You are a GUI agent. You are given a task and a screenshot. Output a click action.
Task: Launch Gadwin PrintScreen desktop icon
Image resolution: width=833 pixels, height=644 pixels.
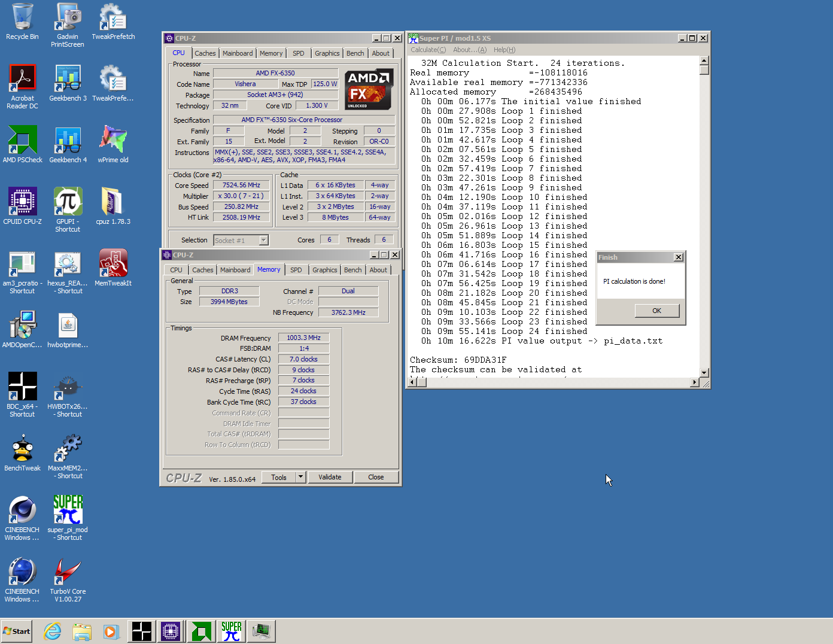pyautogui.click(x=68, y=25)
